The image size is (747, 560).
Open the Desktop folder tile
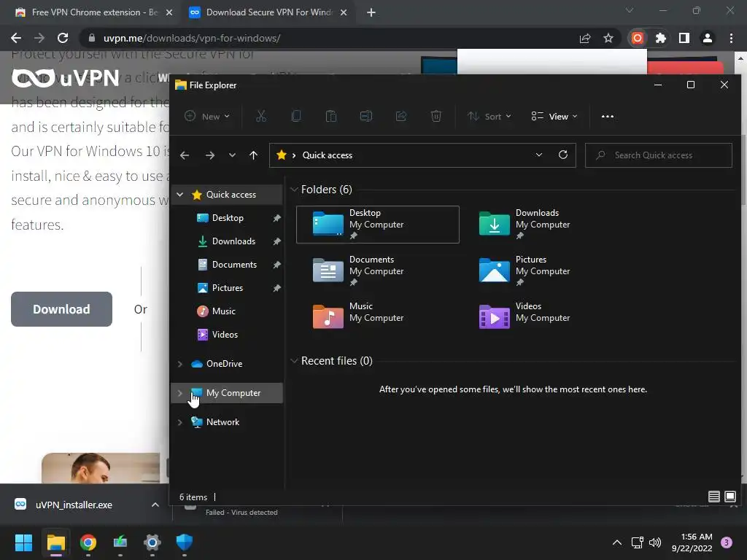378,225
